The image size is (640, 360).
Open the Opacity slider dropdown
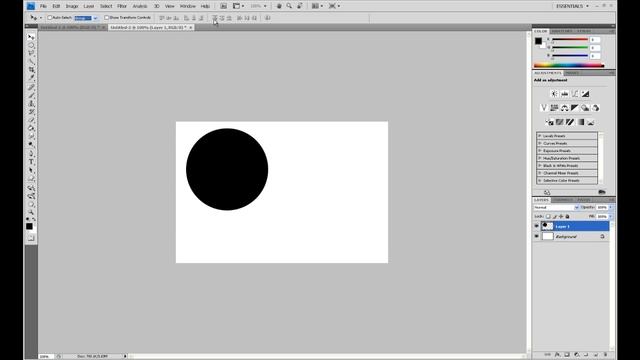[x=611, y=208]
